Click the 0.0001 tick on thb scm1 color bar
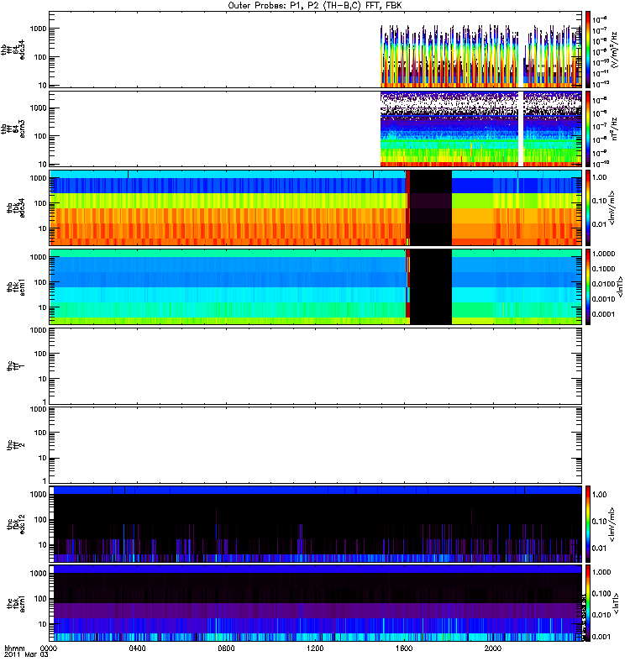 pos(603,314)
